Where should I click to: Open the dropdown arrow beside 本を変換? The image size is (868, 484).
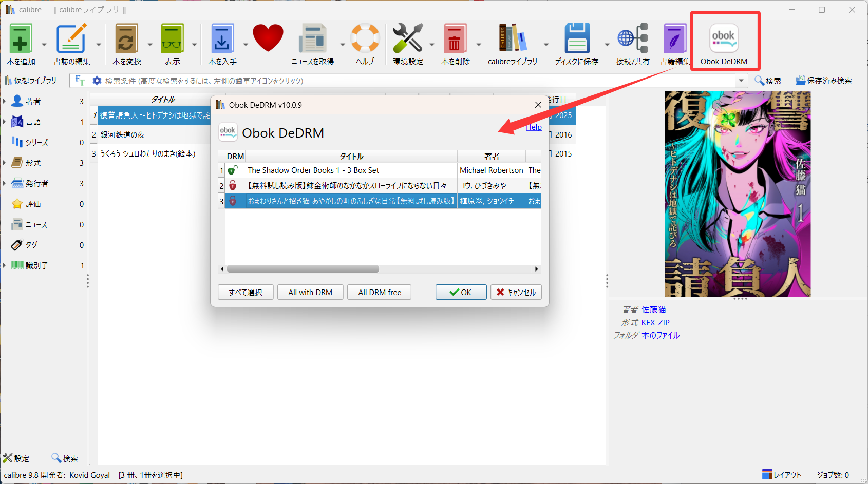tap(150, 45)
